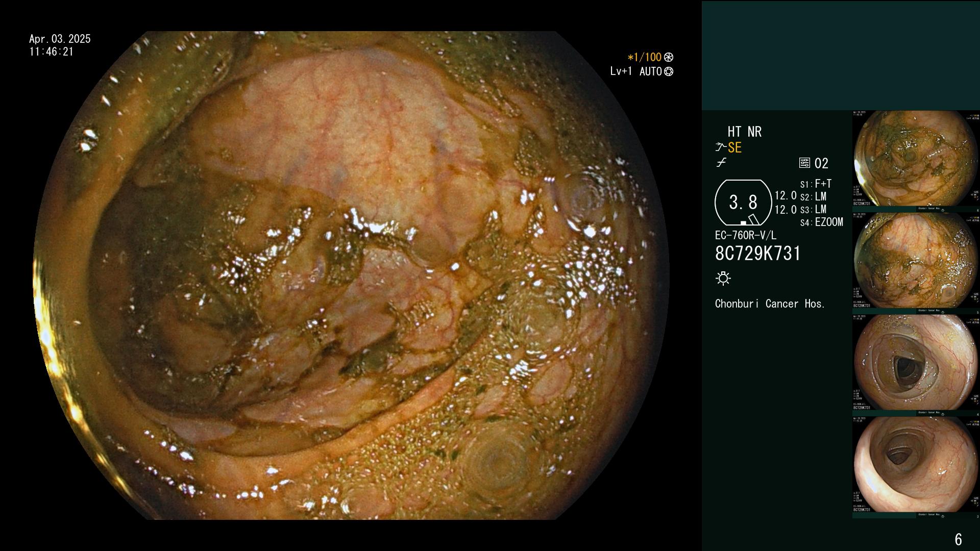Click the Lv+1 AUTO brightness text
980x551 pixels.
[636, 72]
